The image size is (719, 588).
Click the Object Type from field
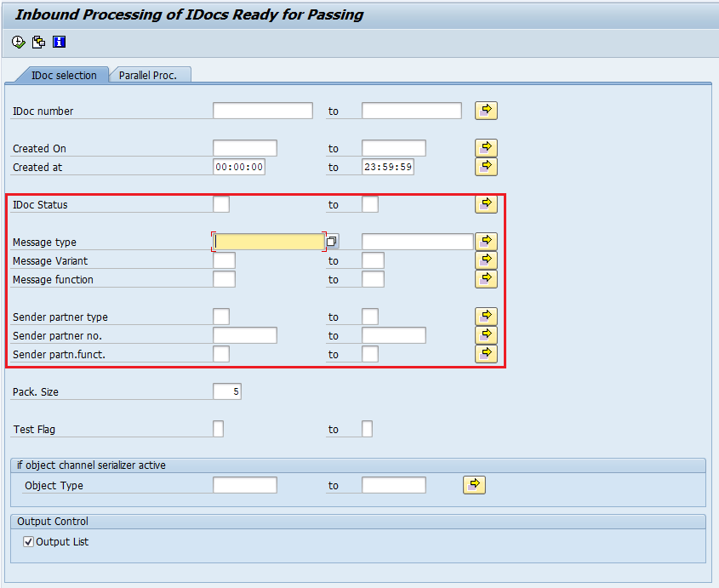click(245, 485)
